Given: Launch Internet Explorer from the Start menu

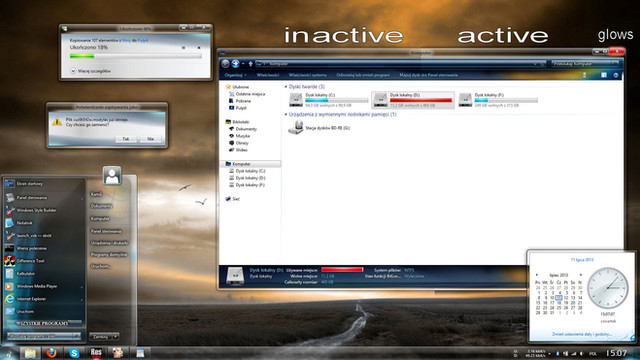Looking at the screenshot, I should 31,299.
